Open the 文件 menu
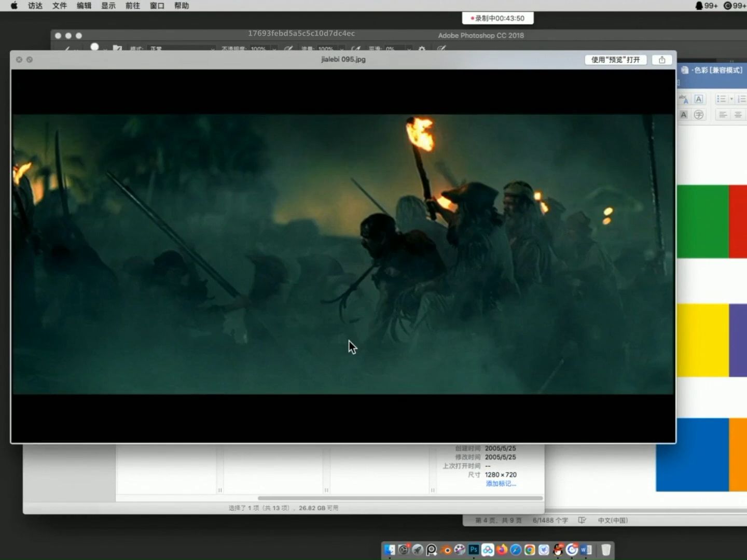This screenshot has width=747, height=560. (x=60, y=6)
